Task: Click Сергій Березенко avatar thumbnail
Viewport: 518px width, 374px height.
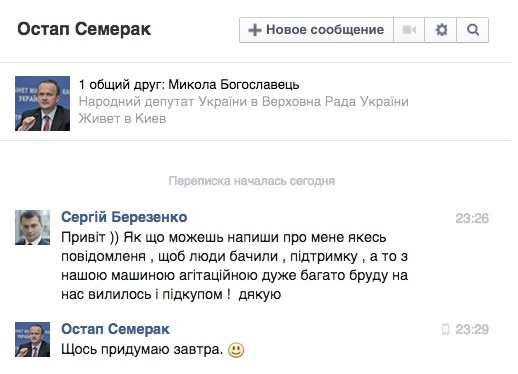Action: (32, 227)
